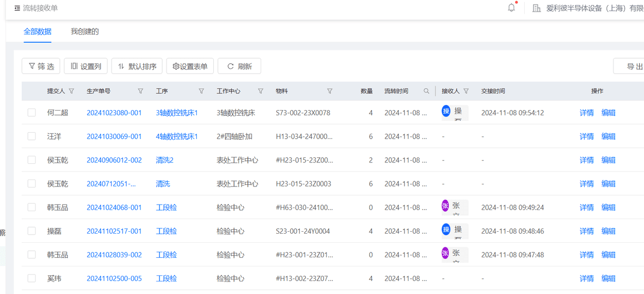Click handover time 2024-11-08 09:47:48
The width and height of the screenshot is (644, 294).
click(513, 254)
